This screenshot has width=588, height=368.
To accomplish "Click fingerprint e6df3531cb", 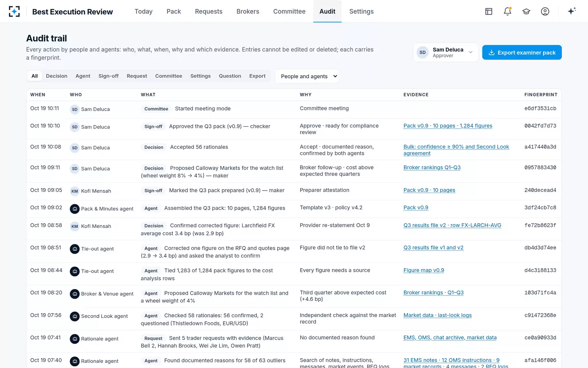I will pyautogui.click(x=540, y=109).
